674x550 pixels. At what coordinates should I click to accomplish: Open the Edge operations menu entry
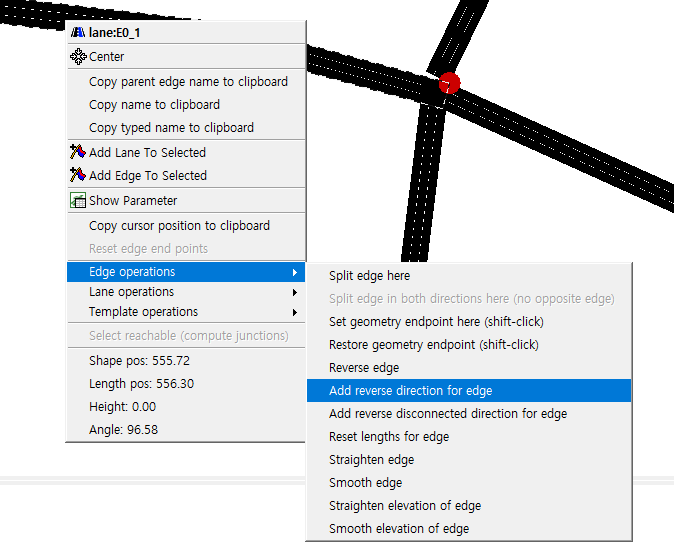coord(186,272)
